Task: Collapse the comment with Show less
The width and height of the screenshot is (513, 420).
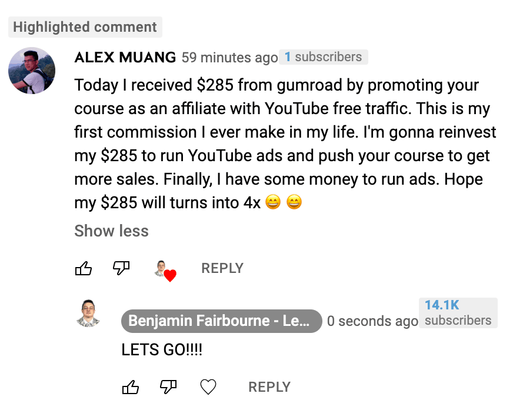Action: click(111, 231)
